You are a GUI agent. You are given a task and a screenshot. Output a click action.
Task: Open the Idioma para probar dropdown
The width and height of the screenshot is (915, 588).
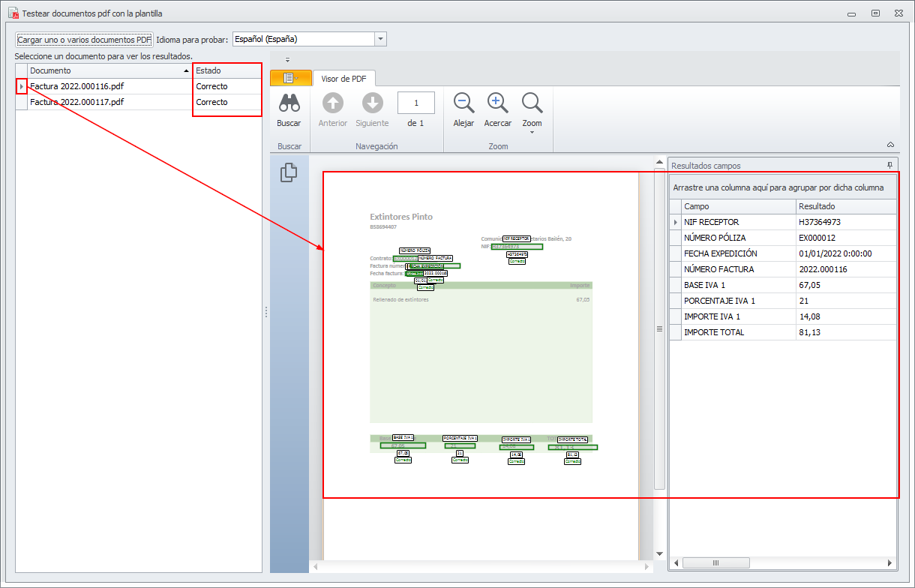pyautogui.click(x=380, y=39)
